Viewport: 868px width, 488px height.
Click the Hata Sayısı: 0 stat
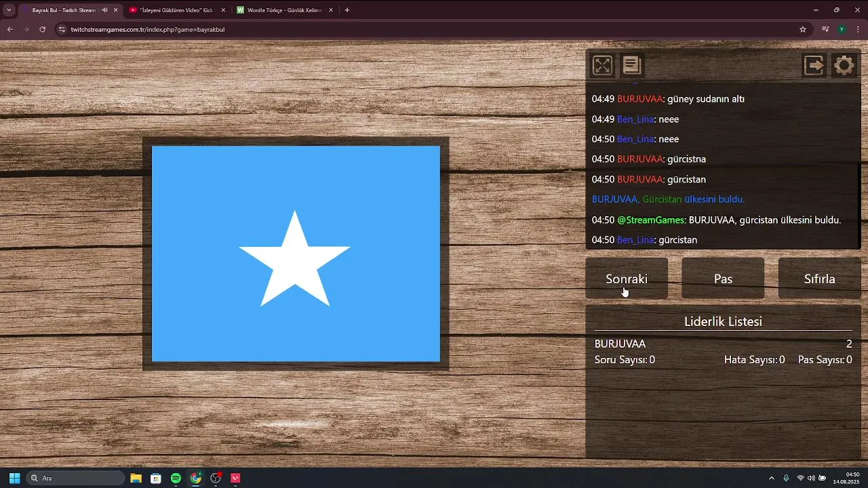point(754,360)
